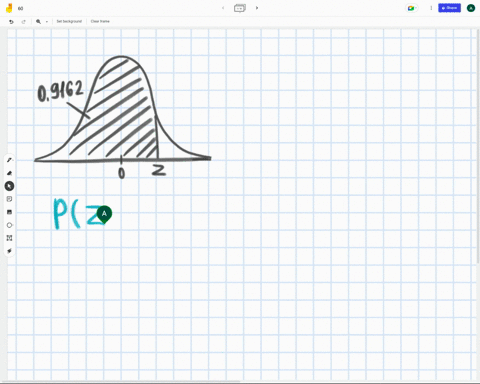
Task: Click Clear frame
Action: point(100,21)
